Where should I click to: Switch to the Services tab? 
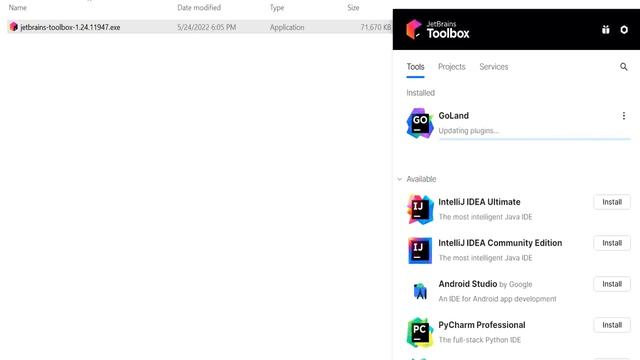pos(493,67)
